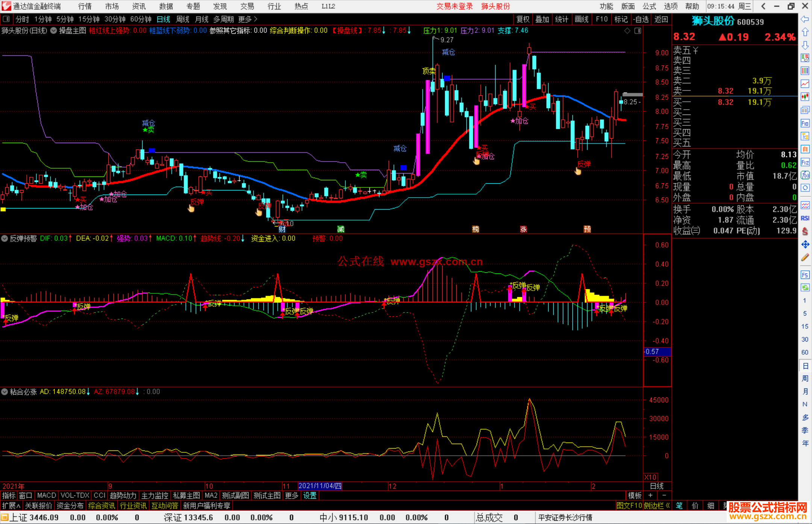Click the 复权 button
812x524 pixels.
click(x=523, y=19)
